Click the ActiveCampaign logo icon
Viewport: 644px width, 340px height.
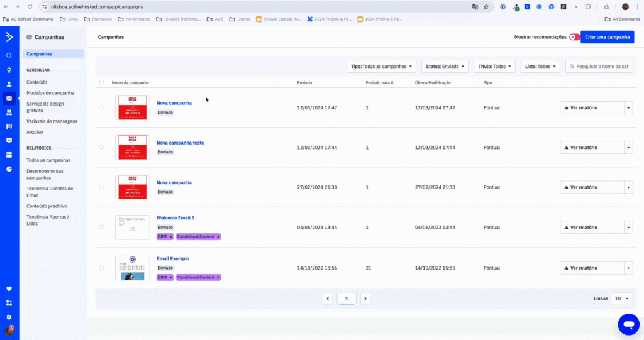[9, 37]
